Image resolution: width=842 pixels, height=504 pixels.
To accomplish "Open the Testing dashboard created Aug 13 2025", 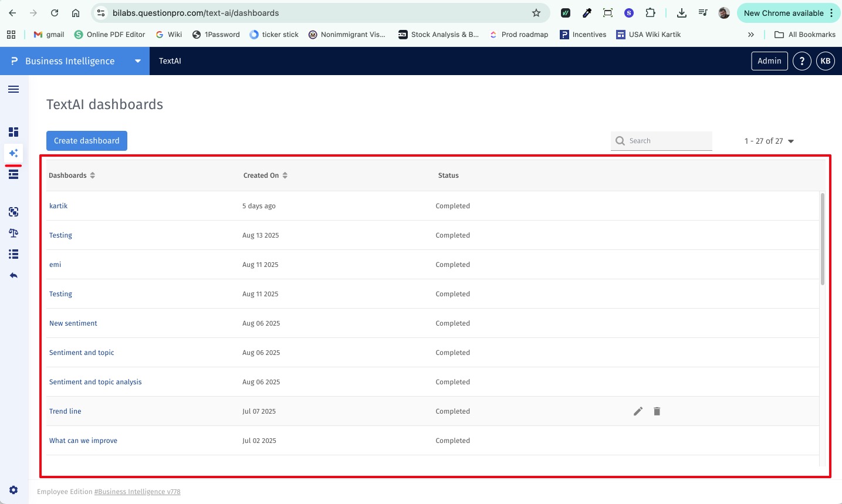I will [x=60, y=235].
